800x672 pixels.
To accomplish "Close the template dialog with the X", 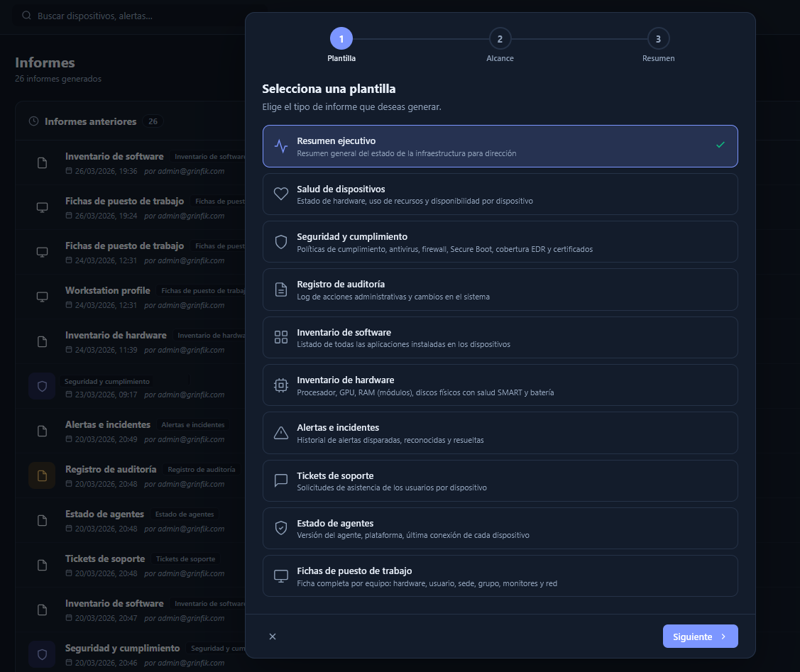I will pos(273,637).
